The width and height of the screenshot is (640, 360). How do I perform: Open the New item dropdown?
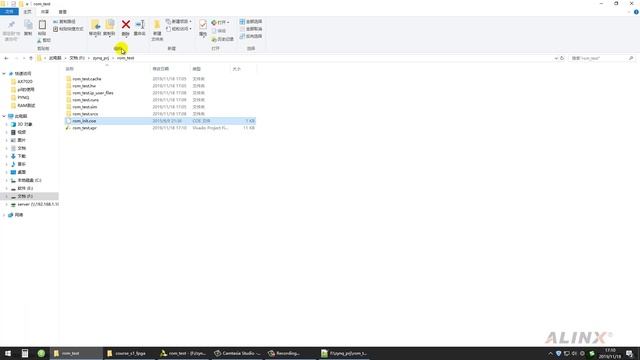click(x=179, y=21)
